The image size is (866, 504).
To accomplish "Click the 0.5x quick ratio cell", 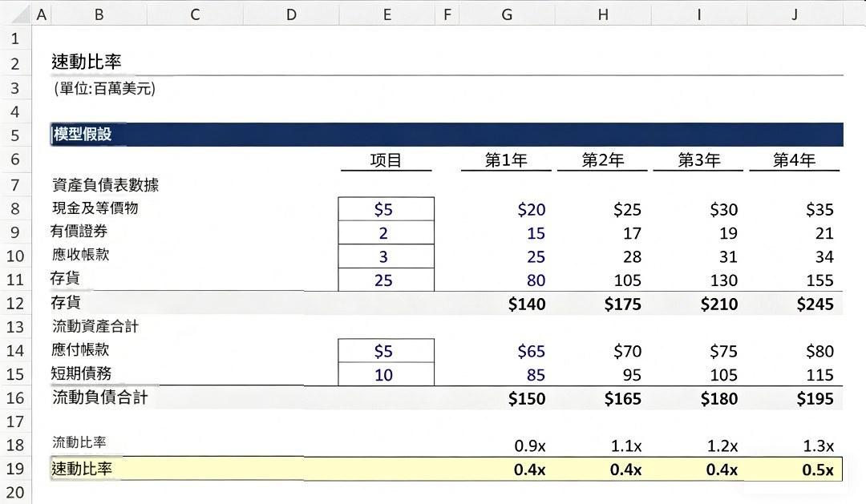I will point(818,470).
